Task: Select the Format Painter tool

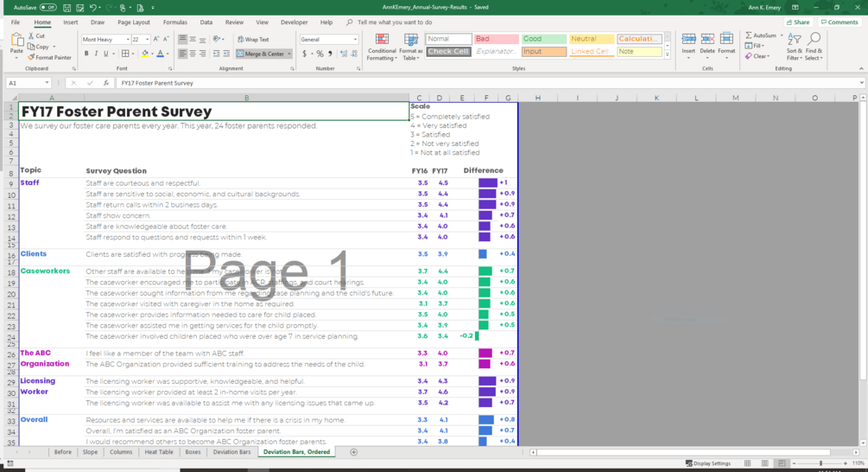Action: (49, 58)
